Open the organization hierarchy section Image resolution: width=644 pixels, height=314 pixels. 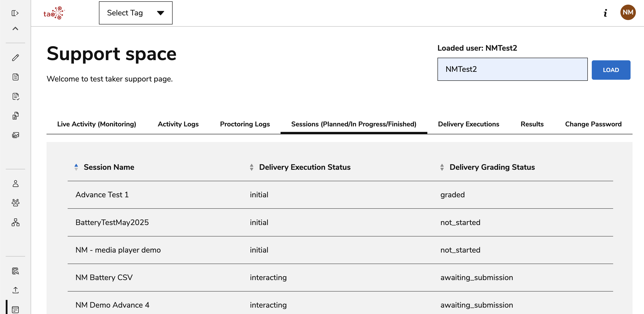tap(15, 223)
